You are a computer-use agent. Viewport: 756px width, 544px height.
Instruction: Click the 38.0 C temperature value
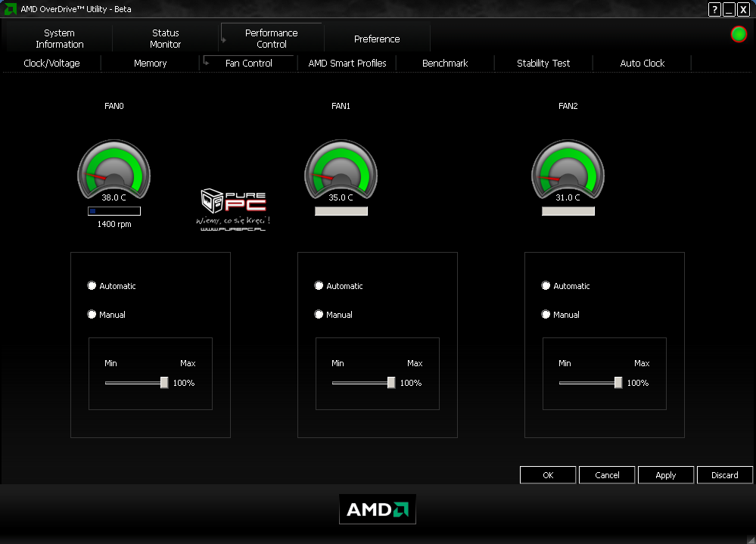(114, 197)
